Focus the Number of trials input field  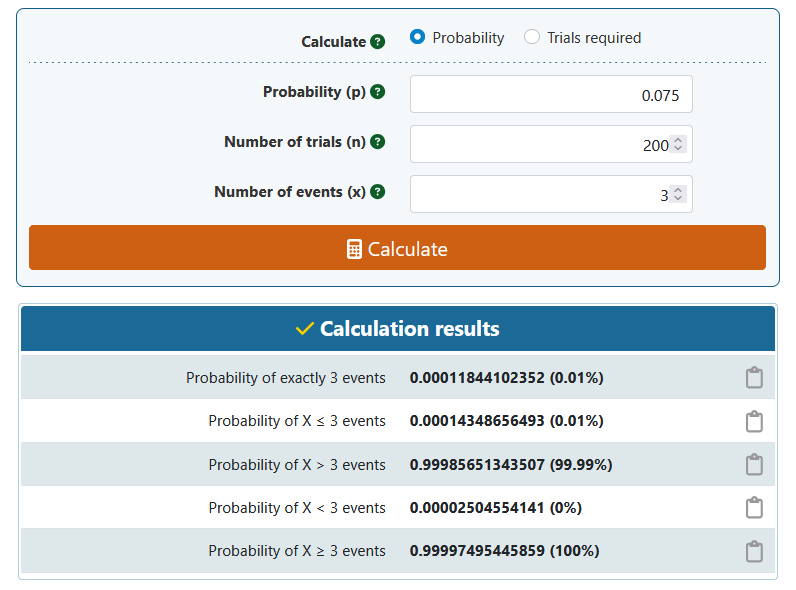[551, 144]
